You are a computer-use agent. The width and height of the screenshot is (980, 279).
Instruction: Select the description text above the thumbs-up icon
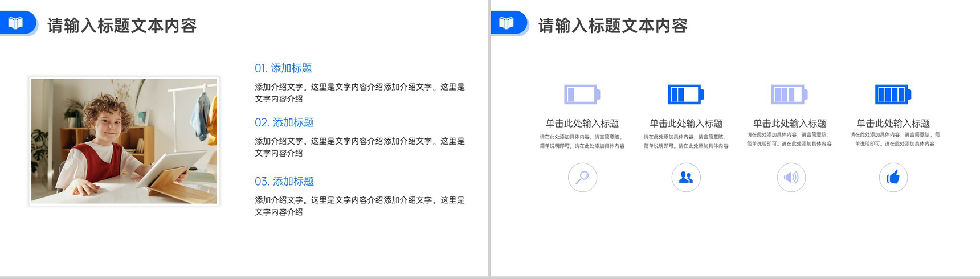tap(895, 139)
